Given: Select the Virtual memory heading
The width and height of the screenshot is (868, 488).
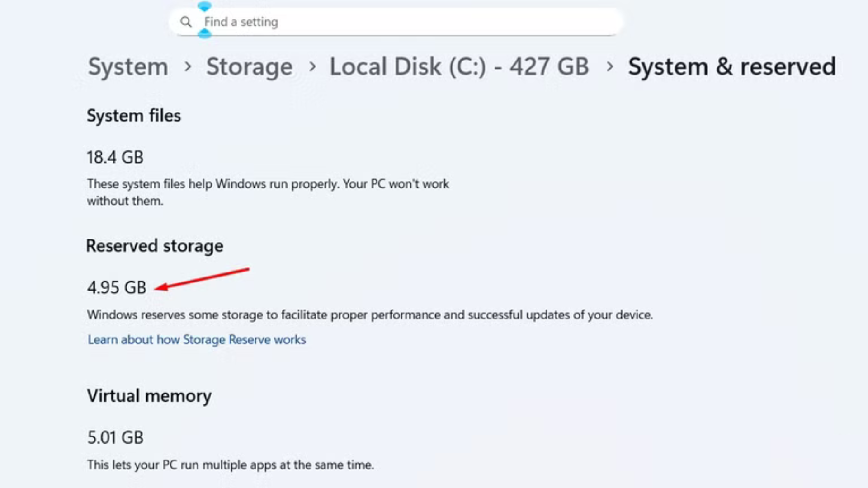Looking at the screenshot, I should click(149, 395).
